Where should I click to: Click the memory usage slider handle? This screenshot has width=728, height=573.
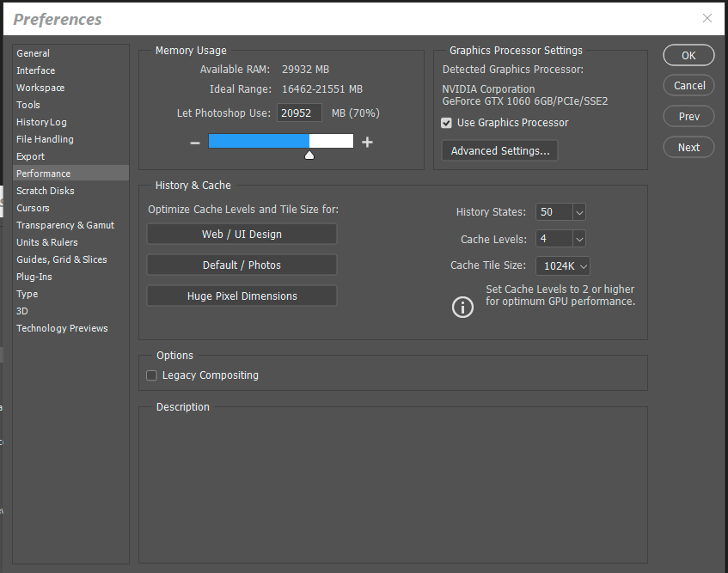[309, 155]
